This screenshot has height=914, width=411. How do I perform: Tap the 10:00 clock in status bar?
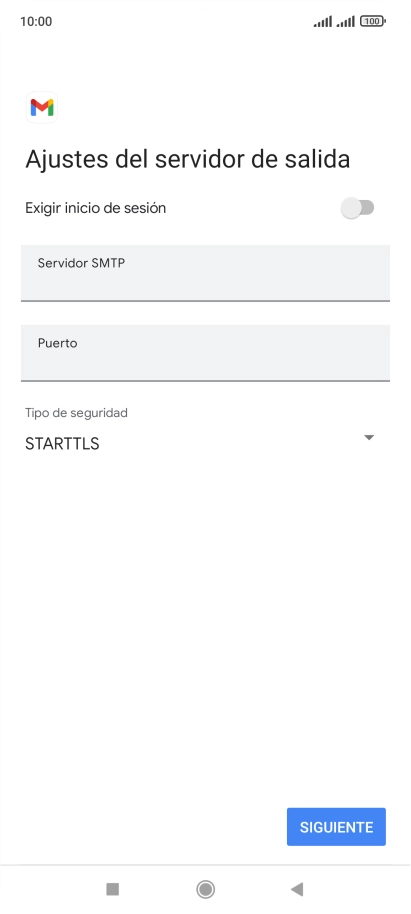(36, 22)
